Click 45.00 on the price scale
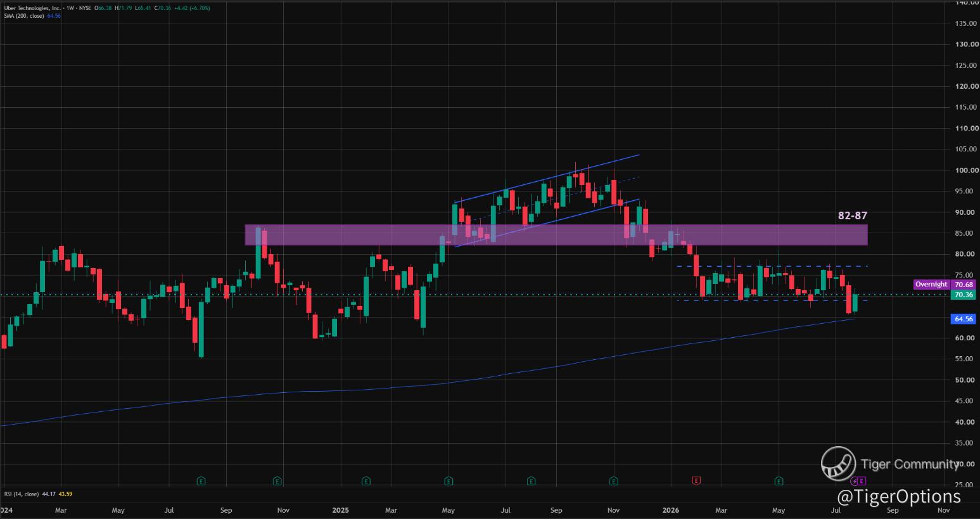The image size is (980, 519). click(965, 400)
